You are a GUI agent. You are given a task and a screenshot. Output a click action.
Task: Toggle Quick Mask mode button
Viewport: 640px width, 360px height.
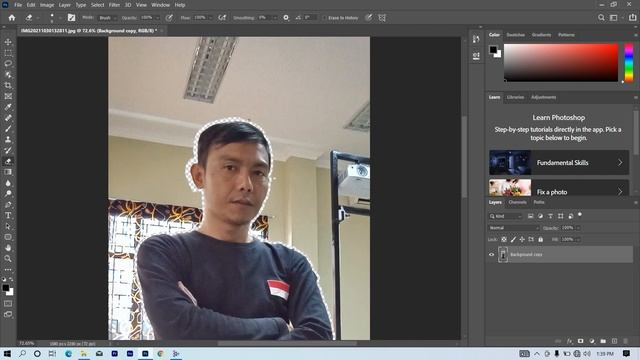8,304
